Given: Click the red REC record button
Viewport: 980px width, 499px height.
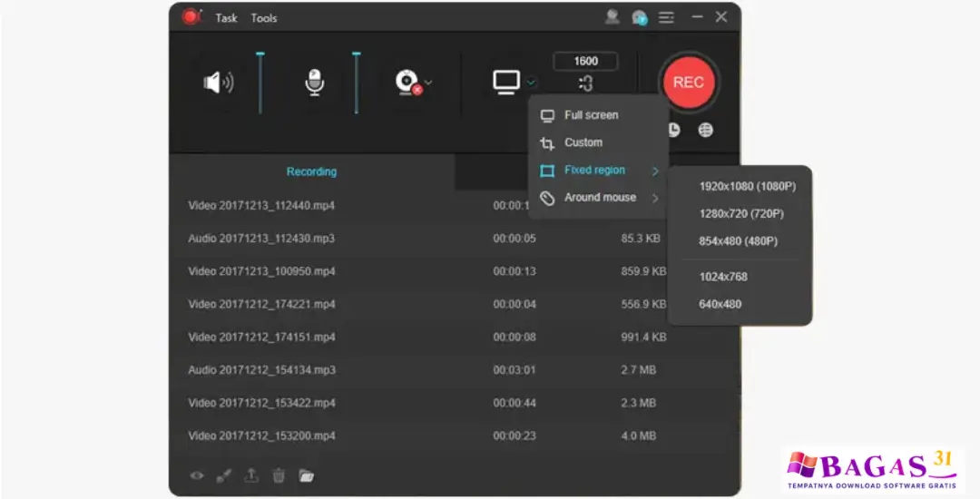Looking at the screenshot, I should 688,83.
